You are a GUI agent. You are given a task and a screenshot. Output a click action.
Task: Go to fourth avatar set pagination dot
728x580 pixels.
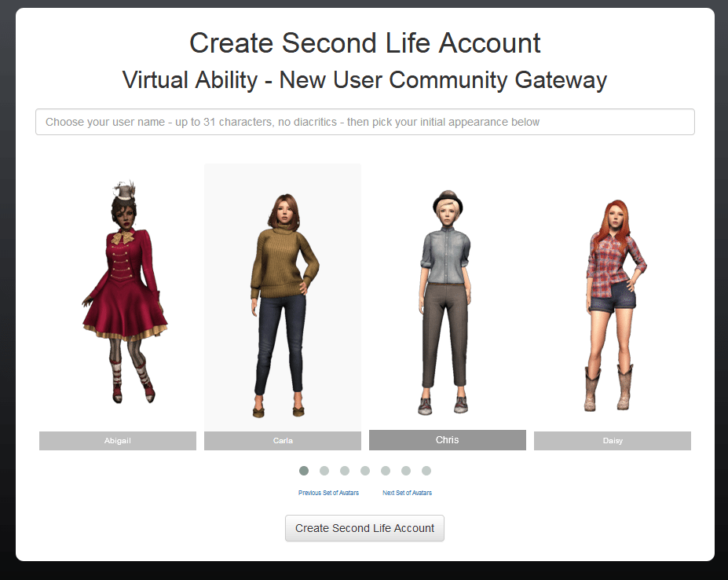pyautogui.click(x=365, y=471)
